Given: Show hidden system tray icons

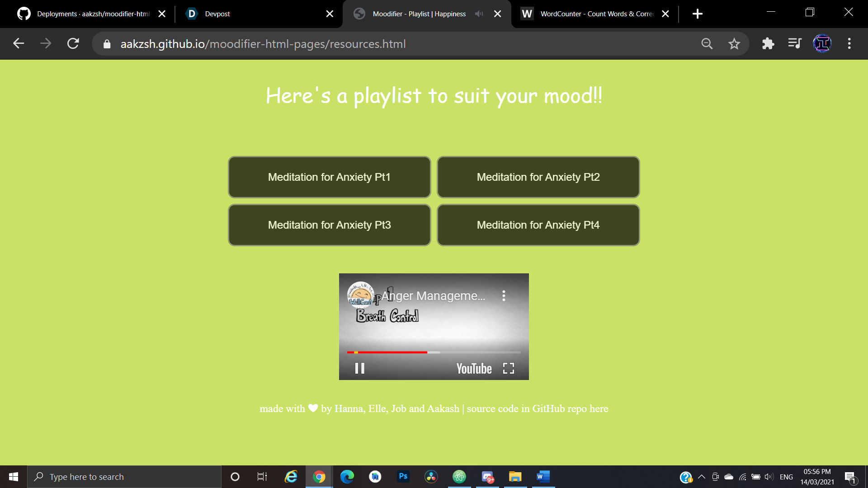Looking at the screenshot, I should (702, 477).
